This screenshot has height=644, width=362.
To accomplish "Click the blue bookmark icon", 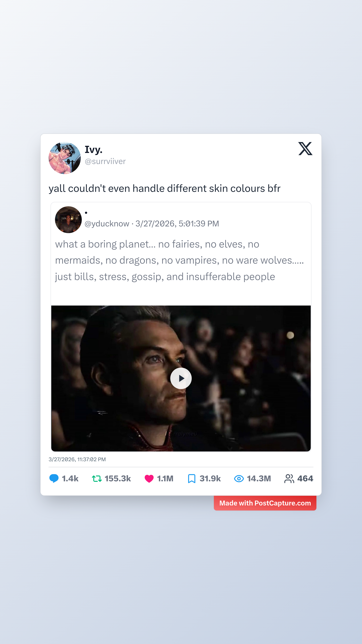I will 192,478.
